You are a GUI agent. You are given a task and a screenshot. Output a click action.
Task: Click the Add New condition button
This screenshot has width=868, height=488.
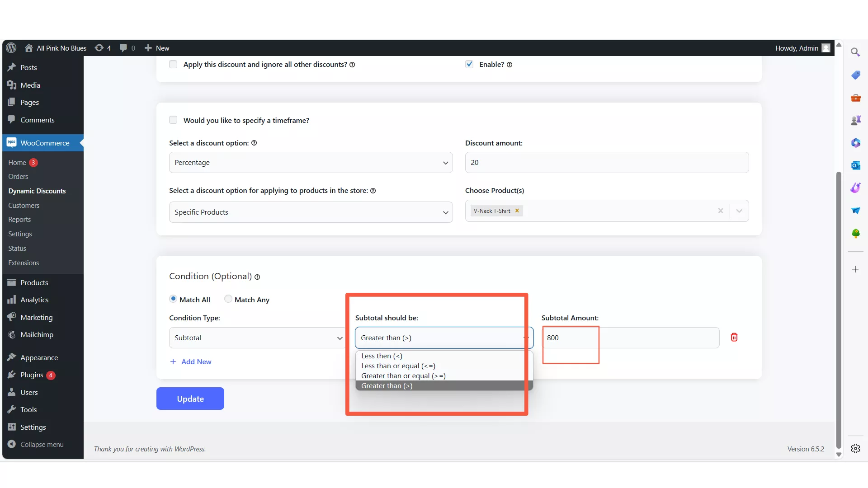tap(191, 361)
